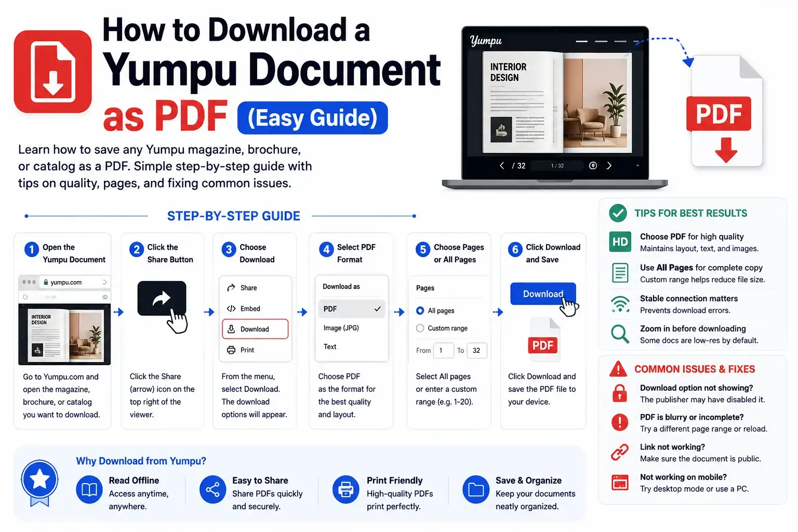Click the HD quality tip icon
This screenshot has width=798, height=532.
tap(620, 242)
